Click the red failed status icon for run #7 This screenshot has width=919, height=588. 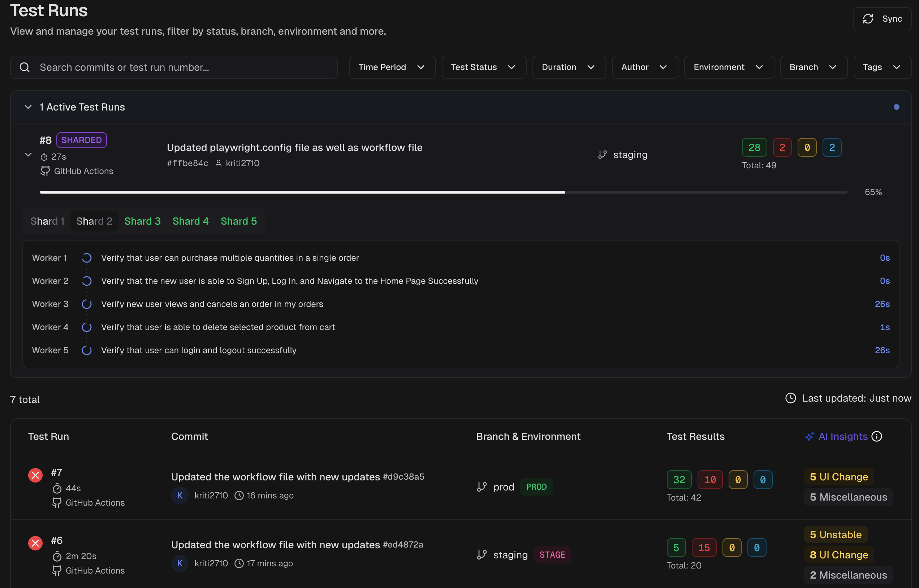pyautogui.click(x=35, y=475)
